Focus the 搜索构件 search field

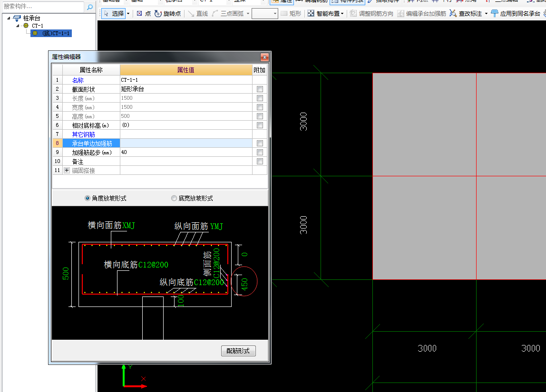click(43, 6)
